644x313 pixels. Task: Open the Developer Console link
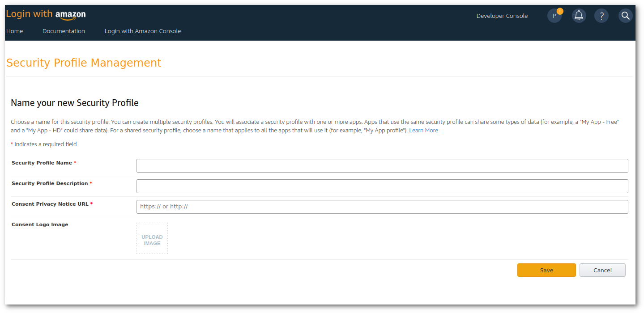point(502,16)
